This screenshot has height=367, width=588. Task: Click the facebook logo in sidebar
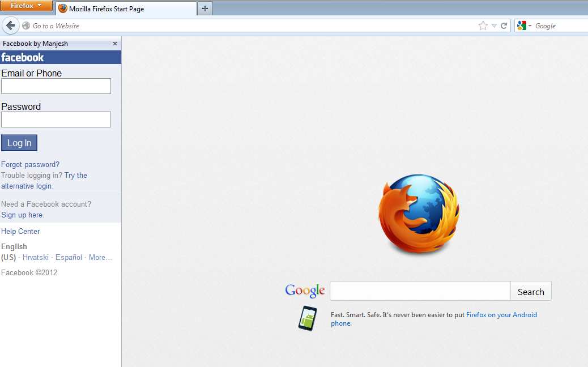click(23, 57)
